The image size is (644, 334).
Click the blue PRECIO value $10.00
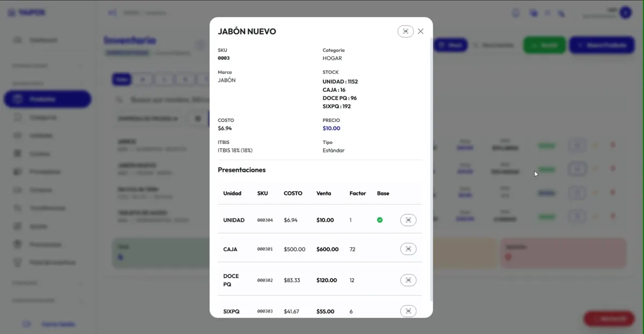[x=331, y=128]
